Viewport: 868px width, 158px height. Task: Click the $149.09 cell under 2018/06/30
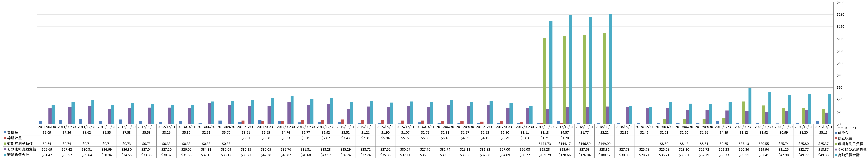pyautogui.click(x=604, y=144)
